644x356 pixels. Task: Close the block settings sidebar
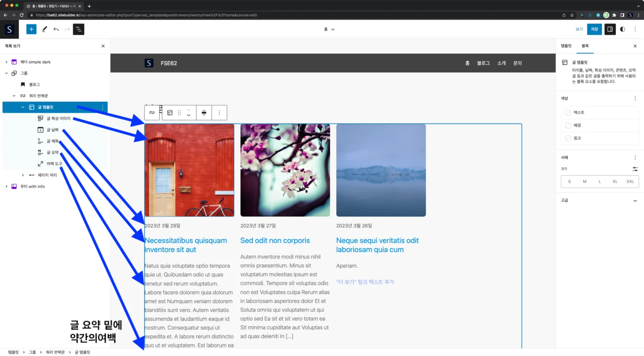coord(635,46)
